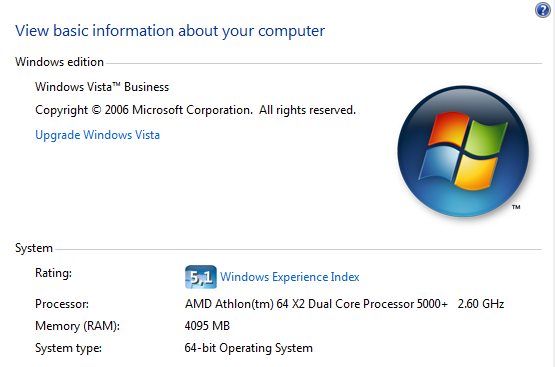Click the Memory (RAM) label
Screen dimensions: 555x367
pos(78,326)
